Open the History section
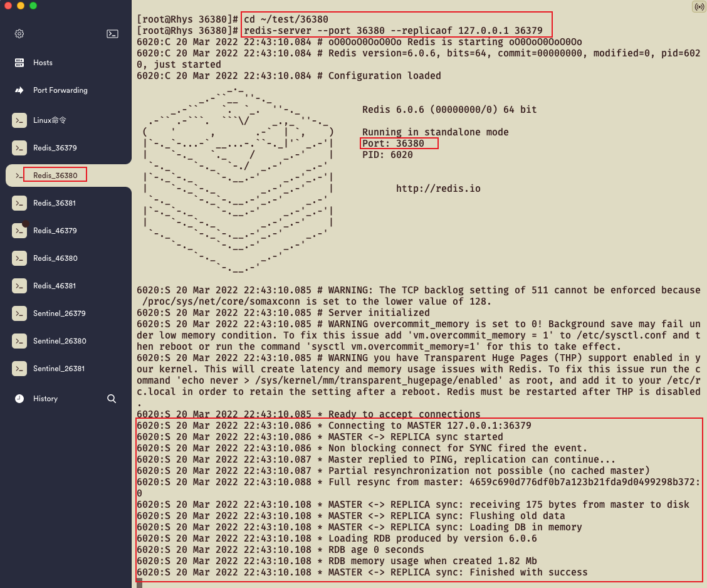Screen dimensions: 707x588 pyautogui.click(x=46, y=399)
